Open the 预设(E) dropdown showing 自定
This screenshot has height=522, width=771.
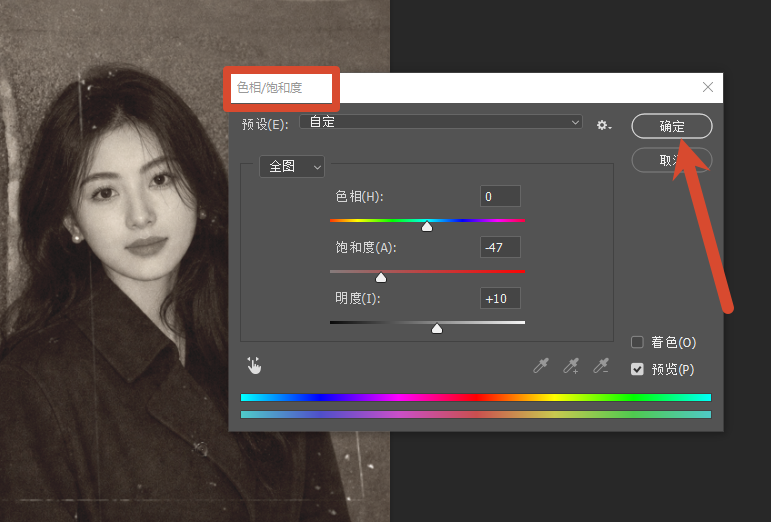[x=441, y=122]
